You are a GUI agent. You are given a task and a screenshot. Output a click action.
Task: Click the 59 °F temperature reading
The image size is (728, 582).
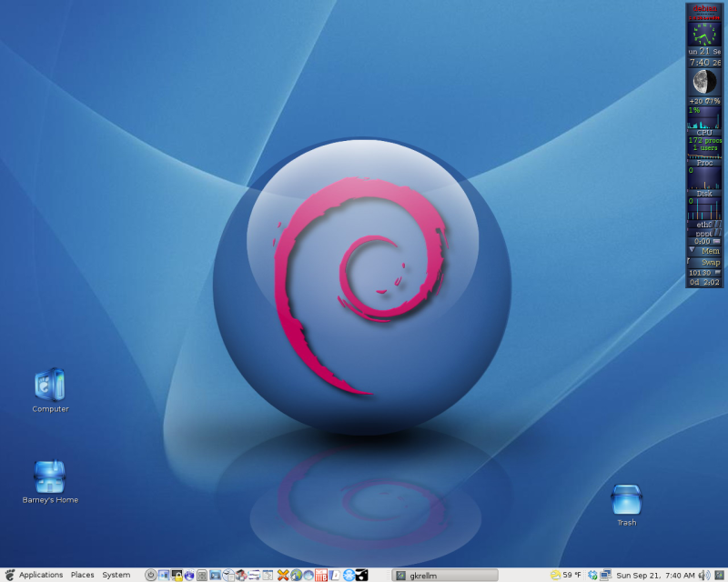pos(572,575)
